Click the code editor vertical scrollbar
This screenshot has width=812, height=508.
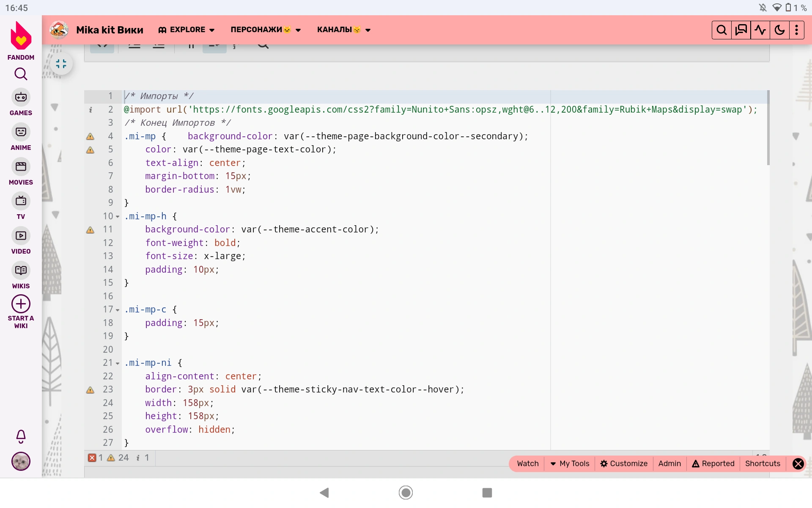(x=768, y=128)
